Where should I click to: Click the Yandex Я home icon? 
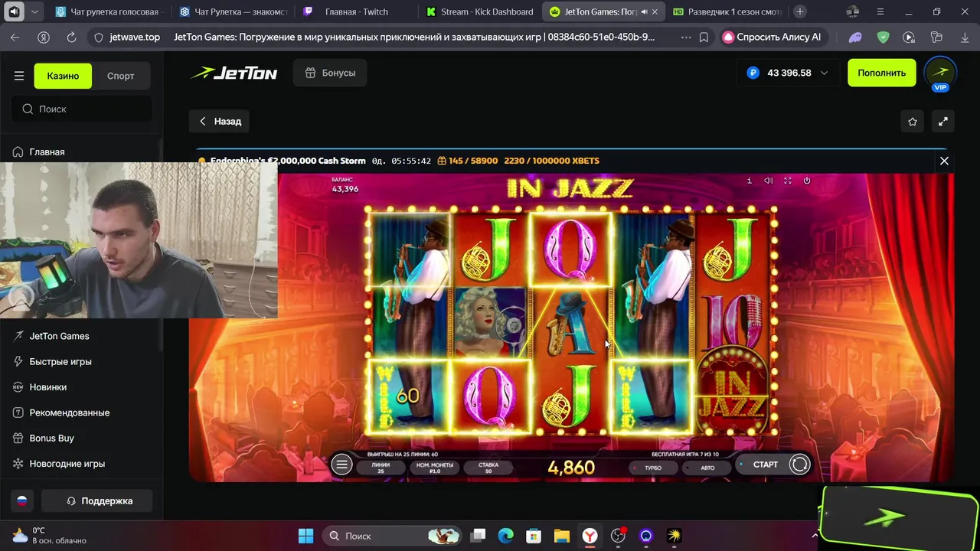[44, 37]
